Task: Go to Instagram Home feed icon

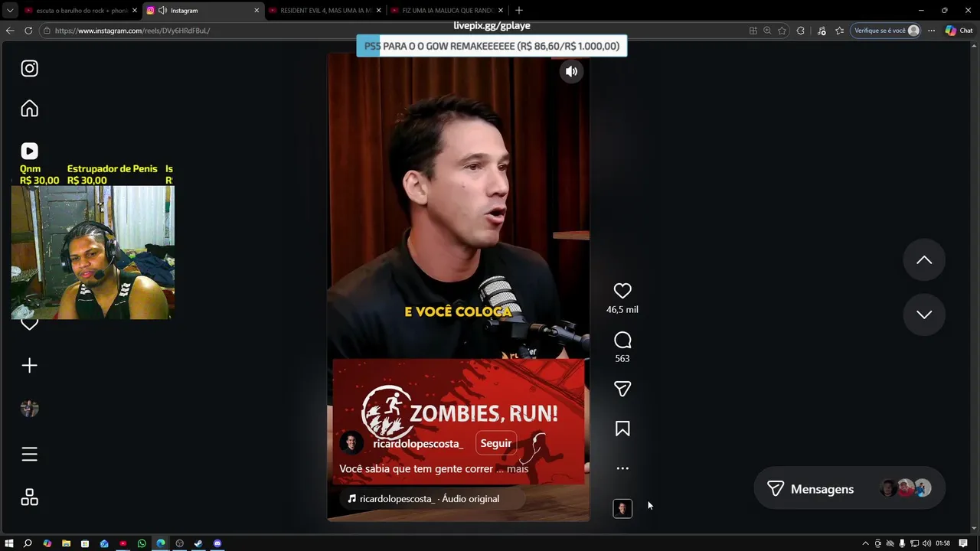Action: (x=29, y=109)
